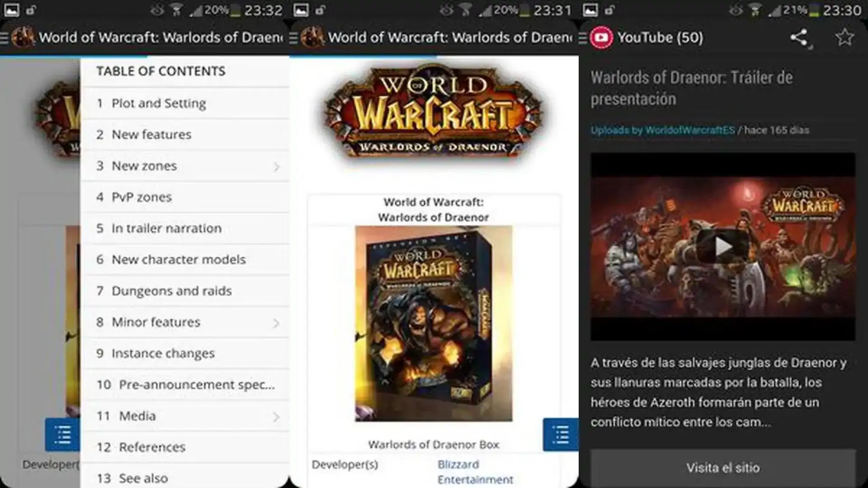868x488 pixels.
Task: Tap video title Warlords of Draenor: Tráiler de presentación
Action: tap(692, 88)
